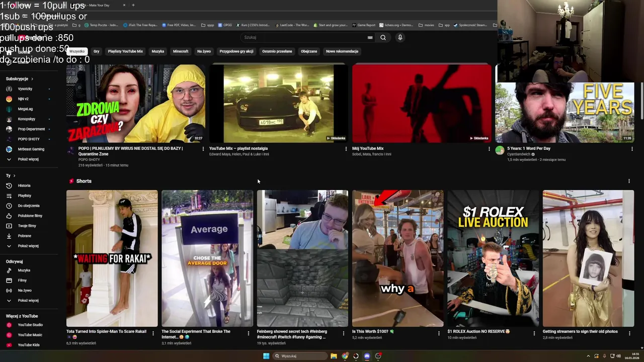Open options menu for POPO Quarantine Zone video
644x362 pixels.
point(203,149)
